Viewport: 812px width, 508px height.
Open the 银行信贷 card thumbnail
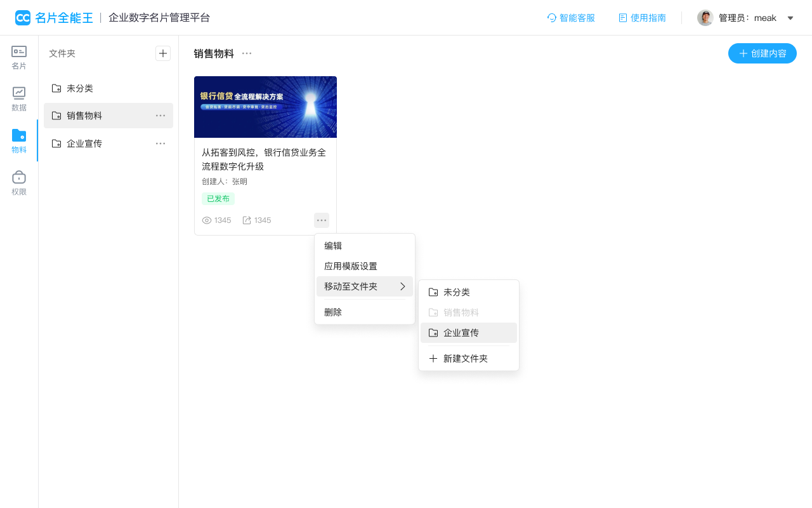point(265,107)
